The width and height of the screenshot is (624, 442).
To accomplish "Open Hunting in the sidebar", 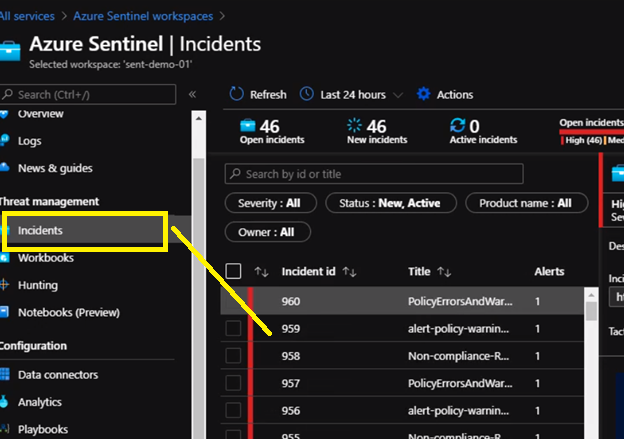I will click(x=38, y=285).
